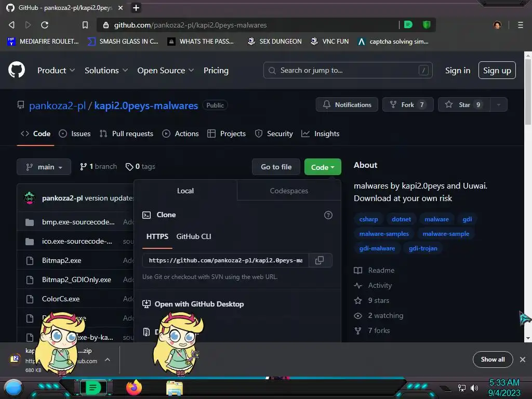
Task: Click the network tray icon
Action: (x=461, y=388)
